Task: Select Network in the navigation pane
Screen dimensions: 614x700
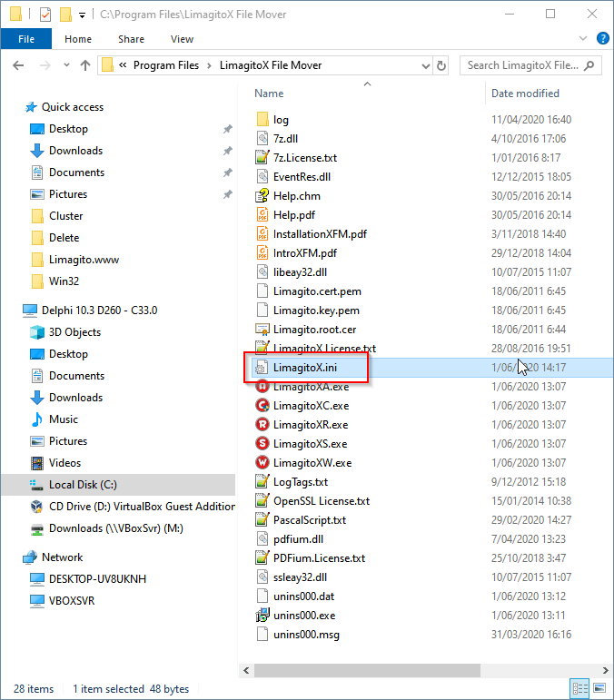Action: [62, 557]
